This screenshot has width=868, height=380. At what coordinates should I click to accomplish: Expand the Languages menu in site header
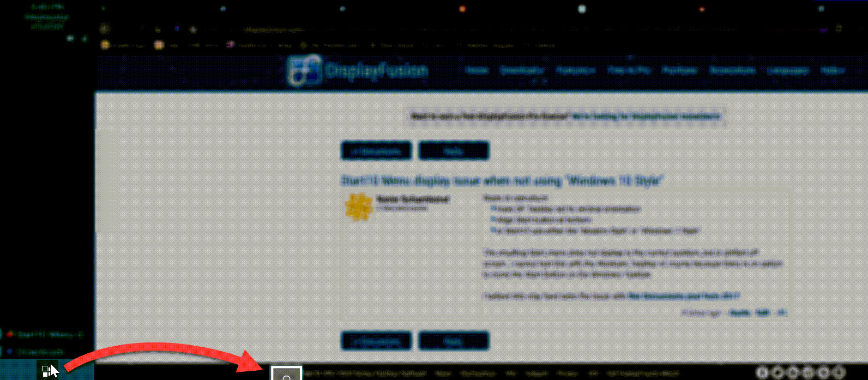788,70
